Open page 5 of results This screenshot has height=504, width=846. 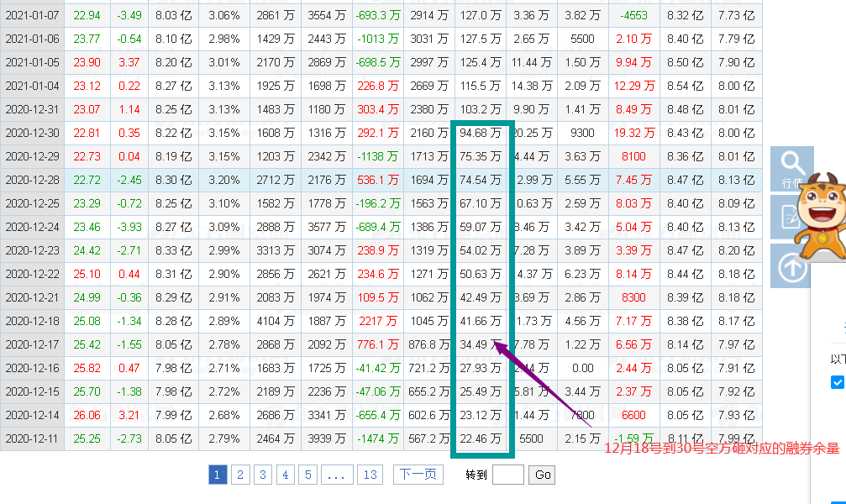tap(308, 475)
